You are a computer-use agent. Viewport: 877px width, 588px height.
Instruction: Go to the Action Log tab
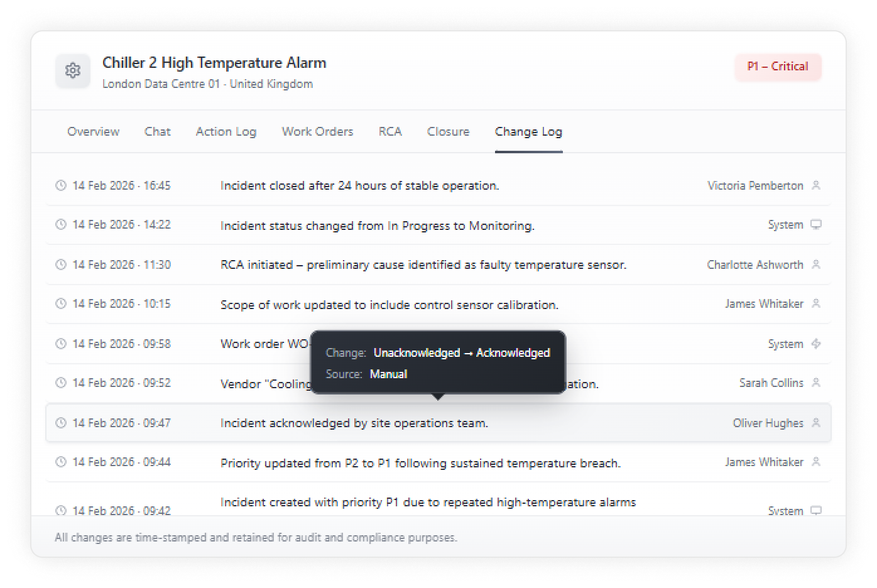pyautogui.click(x=226, y=131)
